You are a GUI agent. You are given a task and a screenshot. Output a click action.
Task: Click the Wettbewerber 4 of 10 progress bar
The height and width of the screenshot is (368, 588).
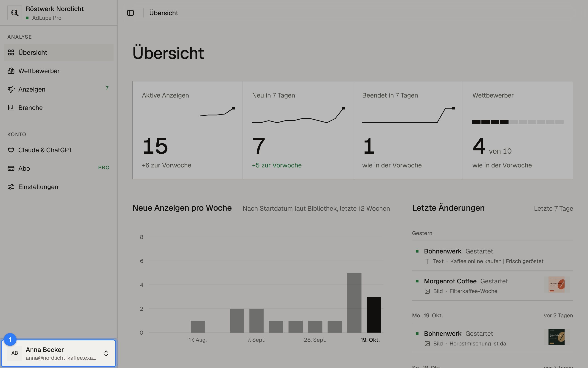click(518, 122)
